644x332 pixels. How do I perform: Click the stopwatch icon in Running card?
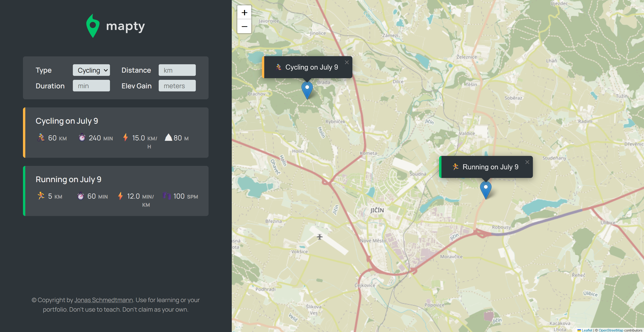[x=80, y=196]
